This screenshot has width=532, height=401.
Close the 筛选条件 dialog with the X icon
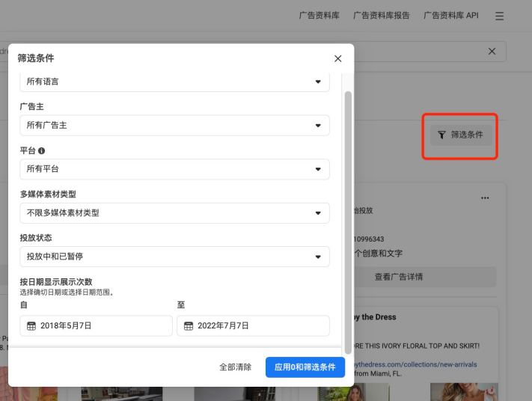click(337, 58)
